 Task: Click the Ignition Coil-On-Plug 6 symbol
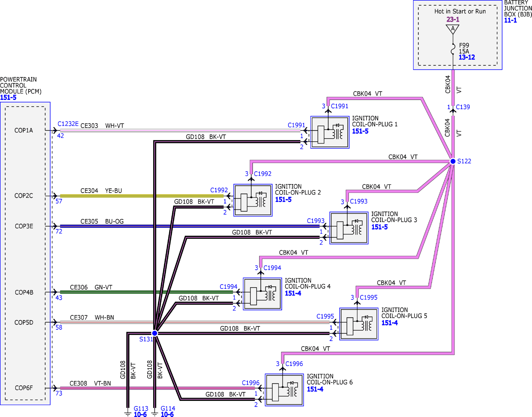[284, 390]
